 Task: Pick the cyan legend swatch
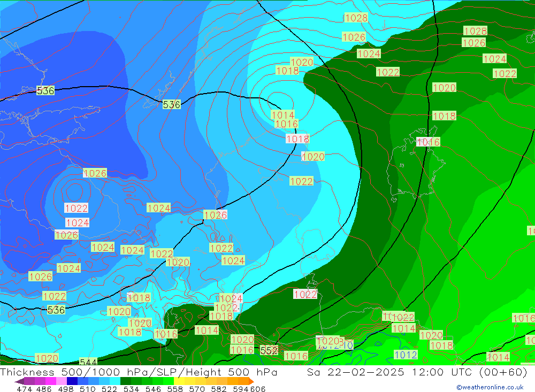coord(115,381)
